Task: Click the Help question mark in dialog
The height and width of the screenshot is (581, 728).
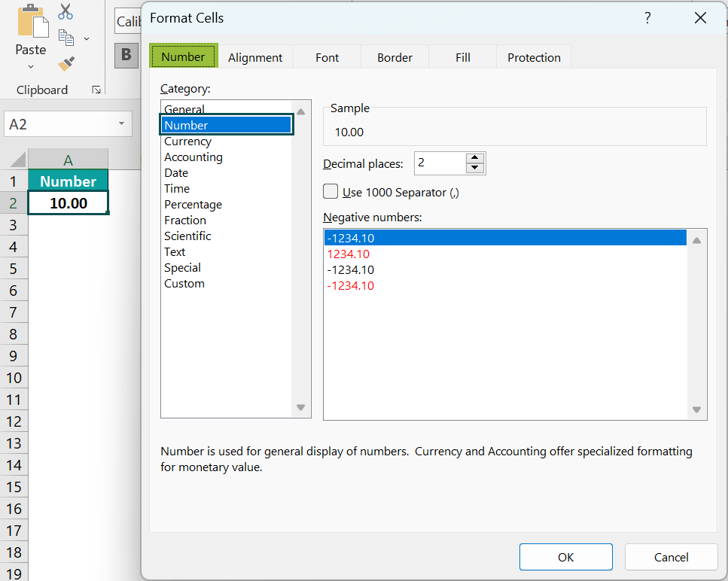Action: [x=647, y=18]
